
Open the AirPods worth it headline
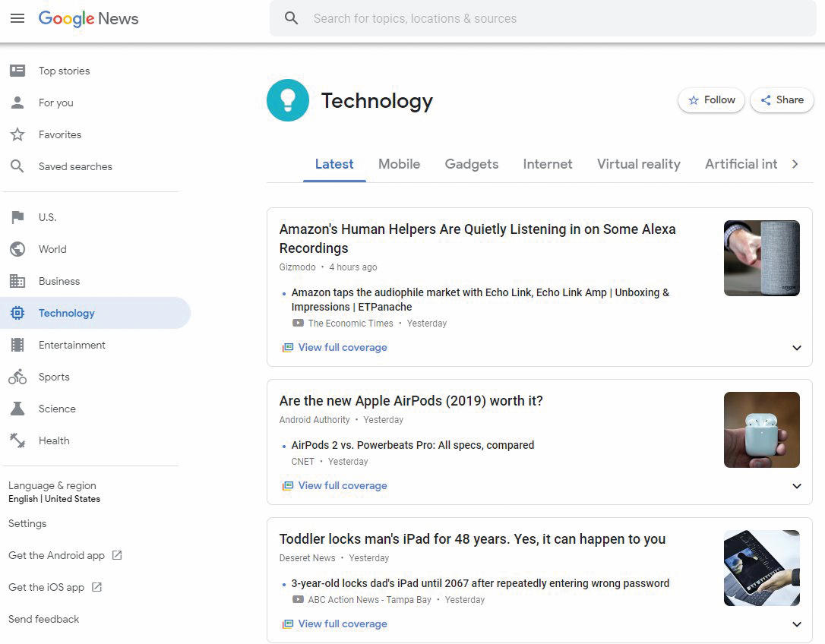(411, 401)
